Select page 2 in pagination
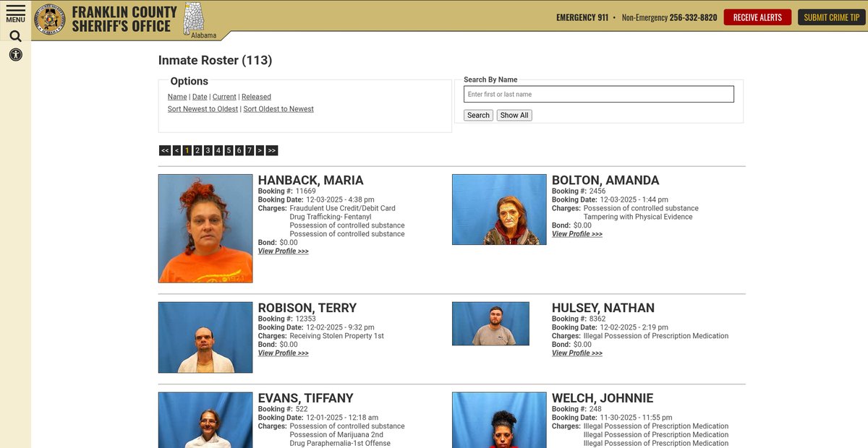 tap(197, 150)
